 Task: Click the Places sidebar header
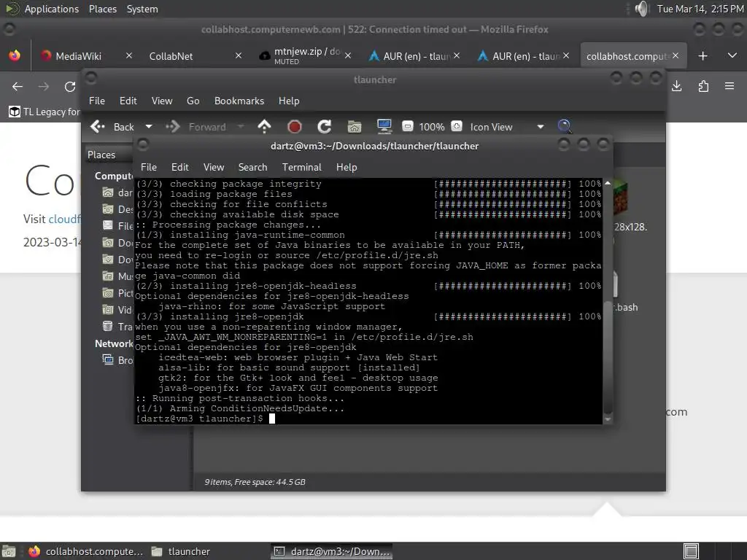pos(101,155)
